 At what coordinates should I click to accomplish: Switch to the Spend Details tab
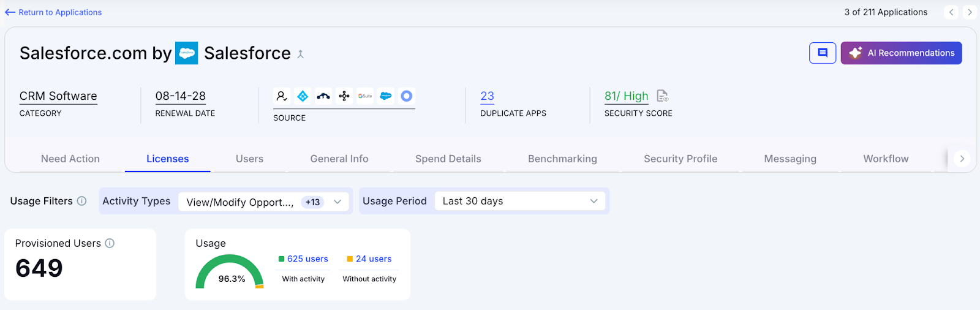click(x=448, y=159)
